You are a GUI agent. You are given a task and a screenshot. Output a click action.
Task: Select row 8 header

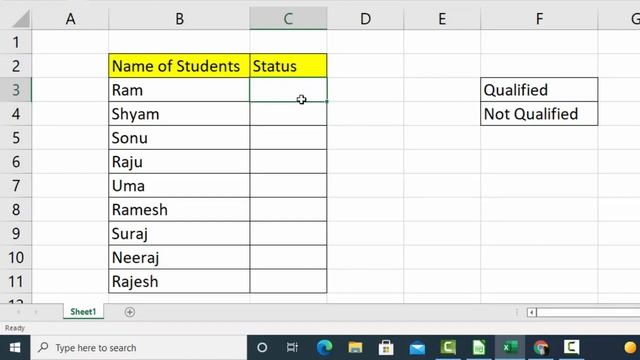click(x=16, y=209)
